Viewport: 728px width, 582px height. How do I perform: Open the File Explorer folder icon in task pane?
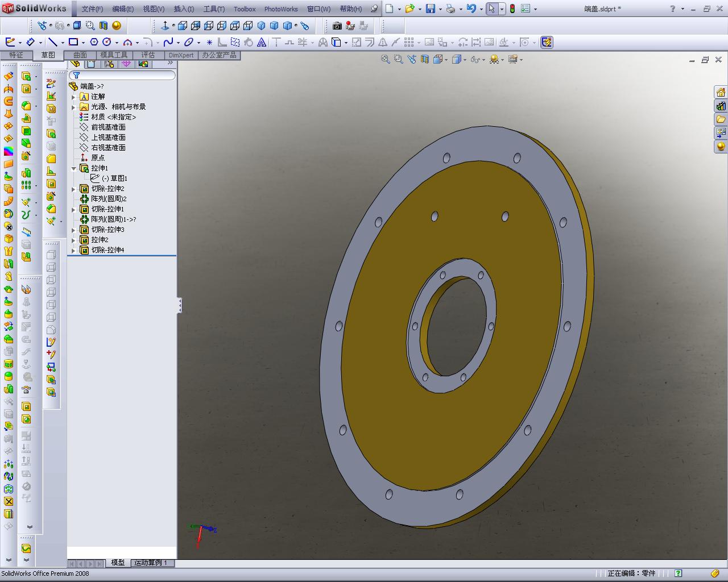pyautogui.click(x=721, y=119)
